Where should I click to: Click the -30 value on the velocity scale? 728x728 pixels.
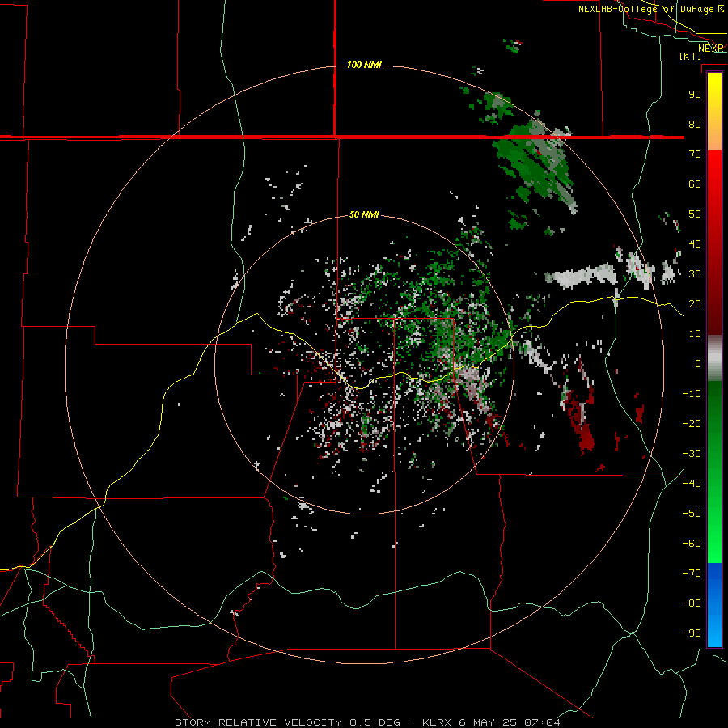coord(692,454)
